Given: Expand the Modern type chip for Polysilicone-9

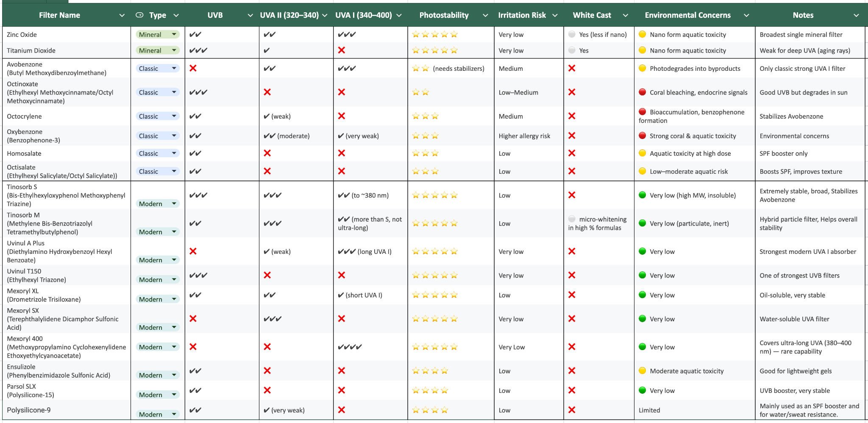Looking at the screenshot, I should pyautogui.click(x=174, y=414).
